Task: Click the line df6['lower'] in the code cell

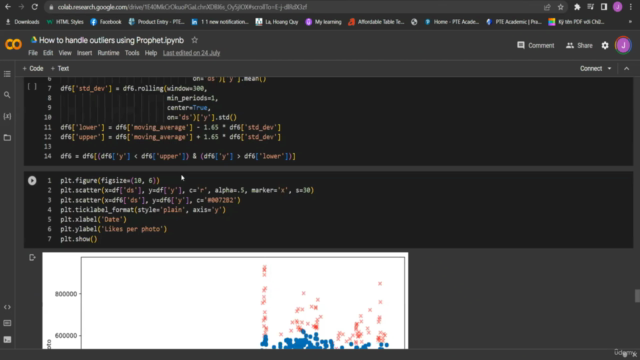Action: pos(170,127)
